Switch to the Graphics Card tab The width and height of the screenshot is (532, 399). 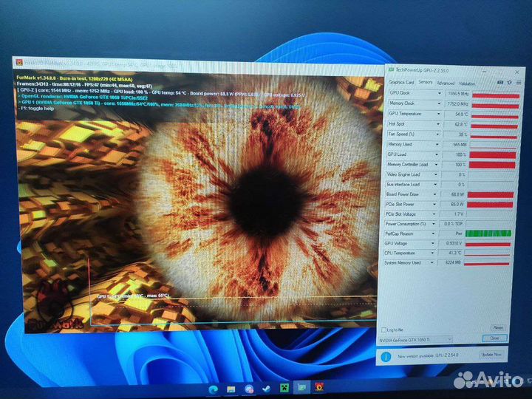pos(401,82)
